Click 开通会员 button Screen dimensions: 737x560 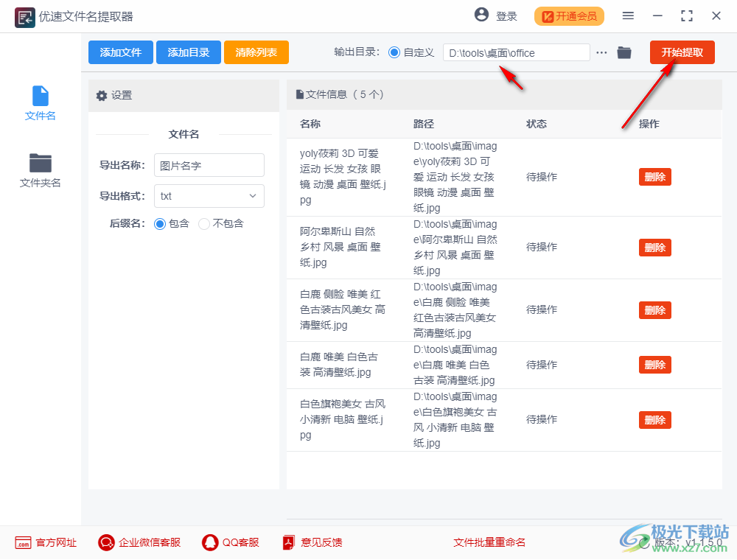coord(569,16)
